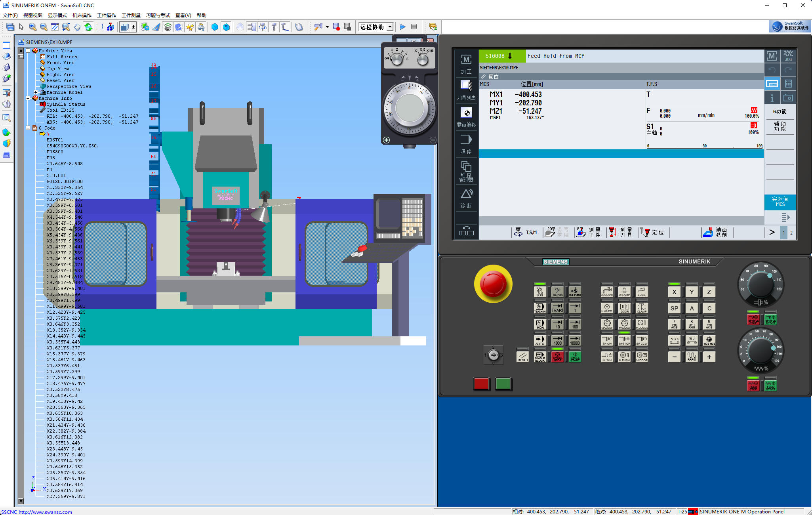Toggle the COOLANT key

[x=607, y=292]
